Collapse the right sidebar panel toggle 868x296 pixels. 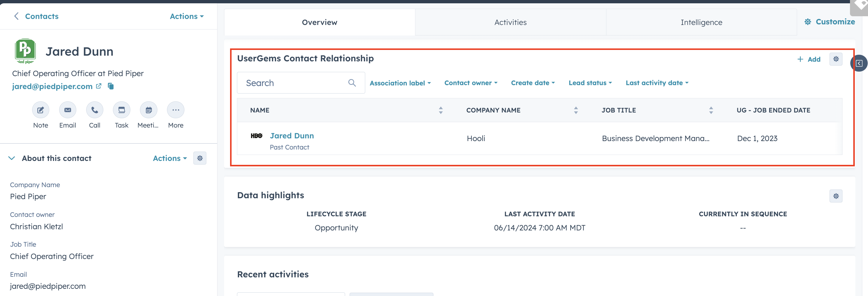859,63
